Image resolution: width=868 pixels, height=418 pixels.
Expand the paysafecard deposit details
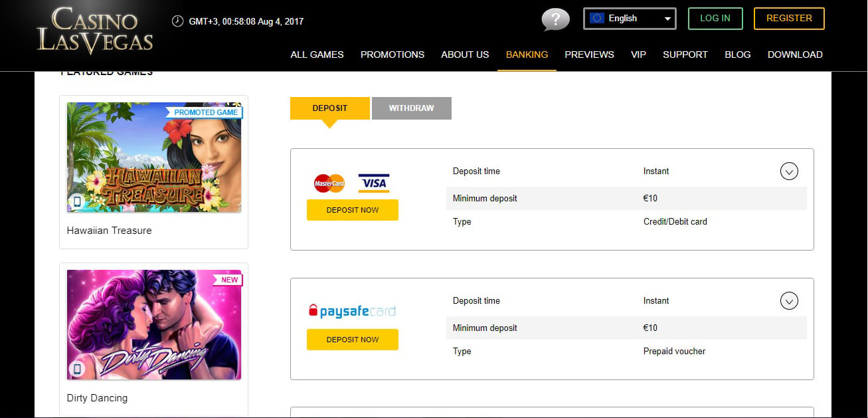point(788,302)
